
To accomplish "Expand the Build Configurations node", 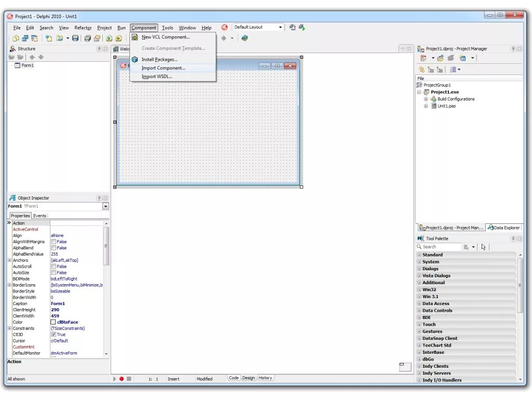I will pyautogui.click(x=426, y=99).
